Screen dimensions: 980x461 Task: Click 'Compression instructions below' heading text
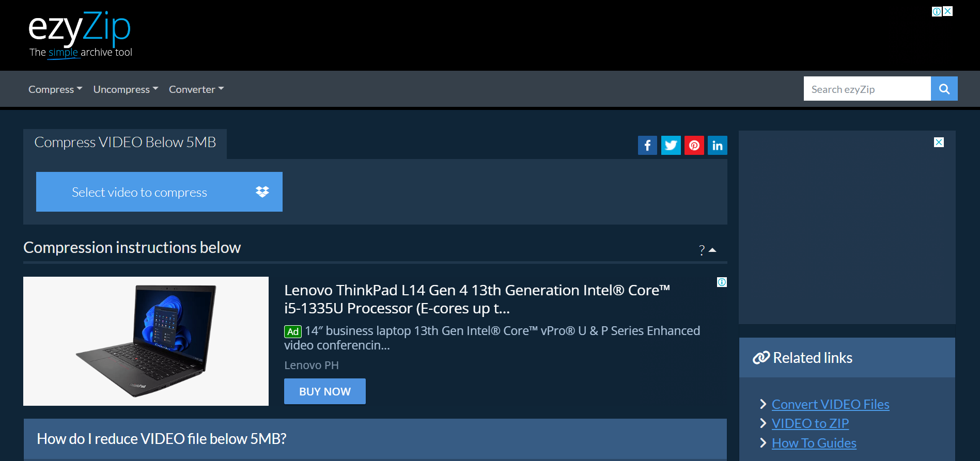point(132,248)
